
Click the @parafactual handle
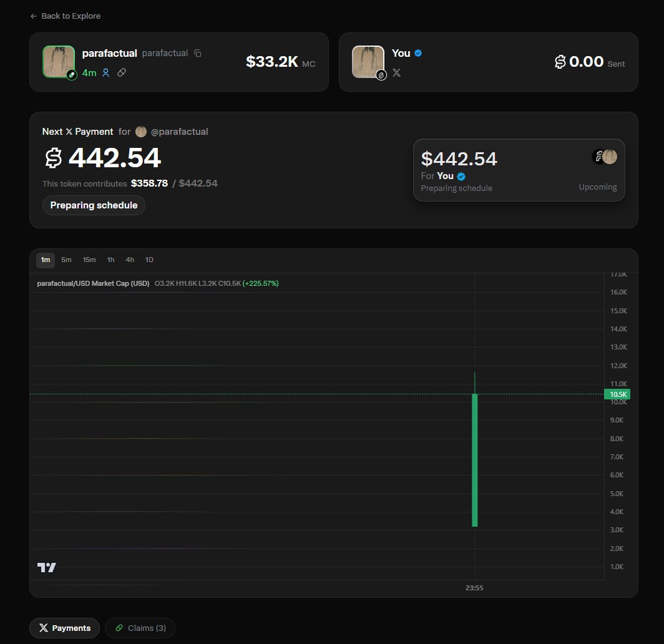click(179, 132)
